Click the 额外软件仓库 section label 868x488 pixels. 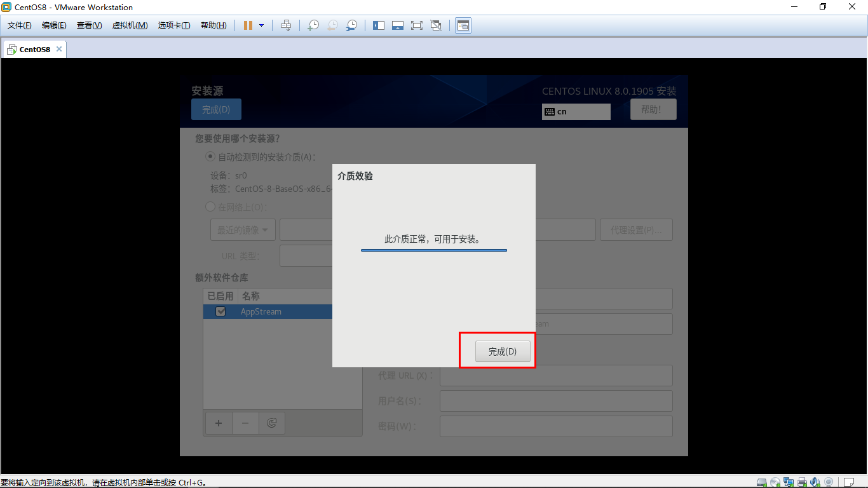[222, 278]
